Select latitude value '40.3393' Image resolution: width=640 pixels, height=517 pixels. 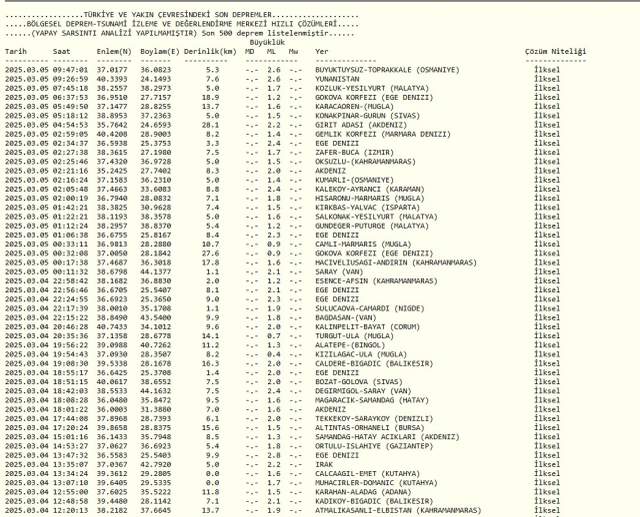112,79
